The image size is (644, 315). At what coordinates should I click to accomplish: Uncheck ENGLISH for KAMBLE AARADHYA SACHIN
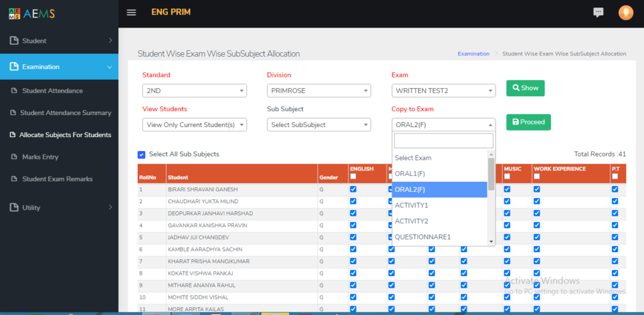click(x=353, y=249)
